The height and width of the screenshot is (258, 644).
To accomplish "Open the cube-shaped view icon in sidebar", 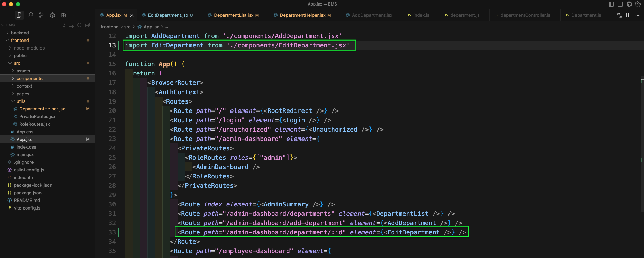I will 53,15.
